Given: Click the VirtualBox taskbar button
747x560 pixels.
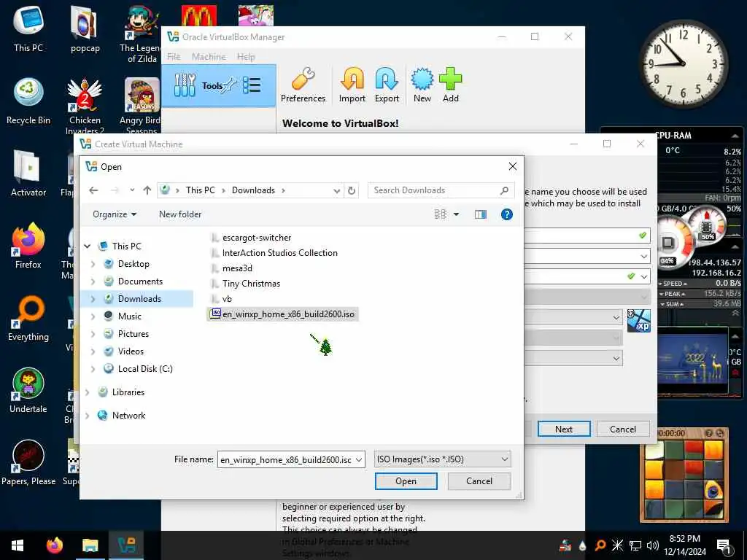Looking at the screenshot, I should pos(126,545).
